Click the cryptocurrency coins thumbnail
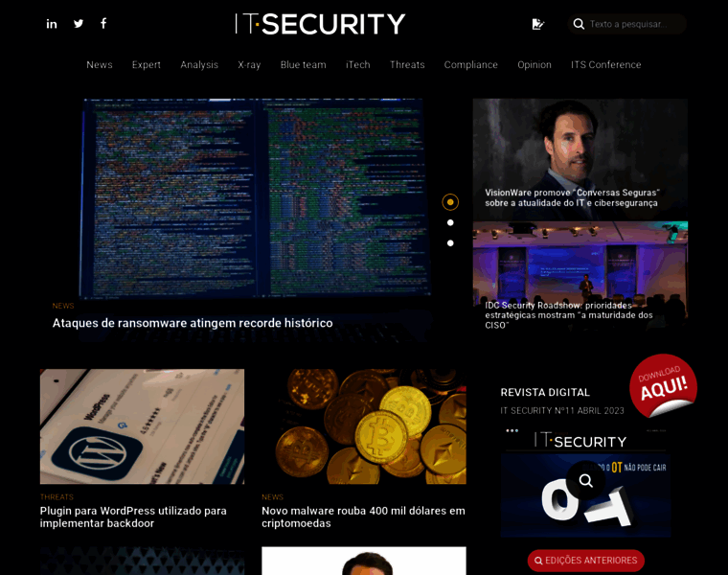 point(364,426)
